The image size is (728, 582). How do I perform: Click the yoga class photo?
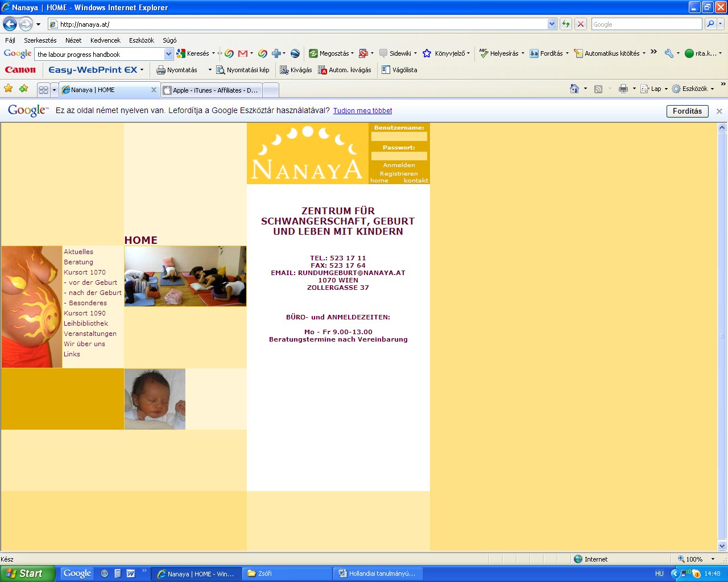[x=185, y=276]
